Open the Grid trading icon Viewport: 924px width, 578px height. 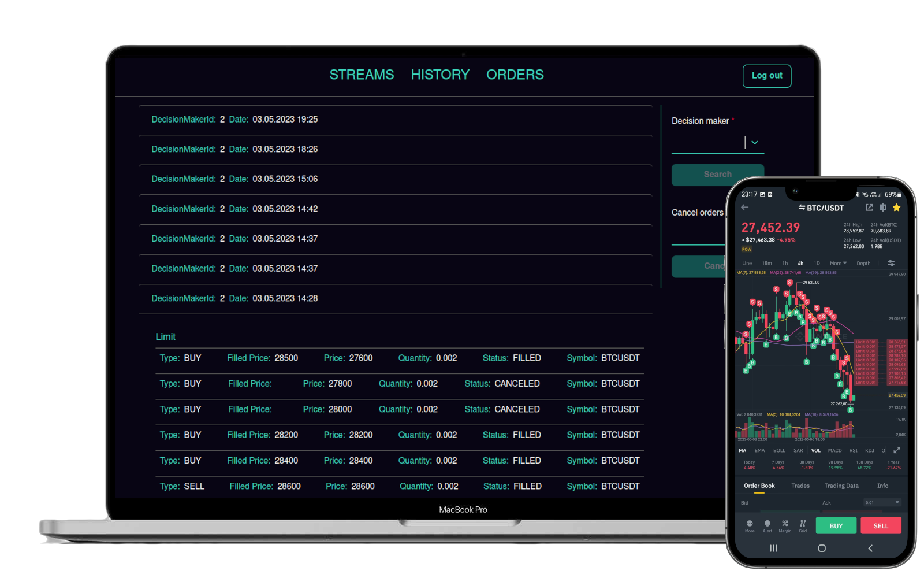[x=803, y=525]
